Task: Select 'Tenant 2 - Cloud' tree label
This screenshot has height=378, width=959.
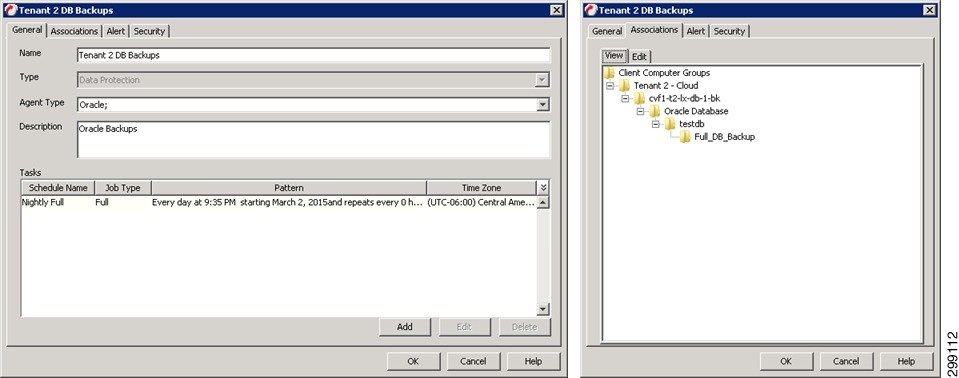Action: [665, 86]
